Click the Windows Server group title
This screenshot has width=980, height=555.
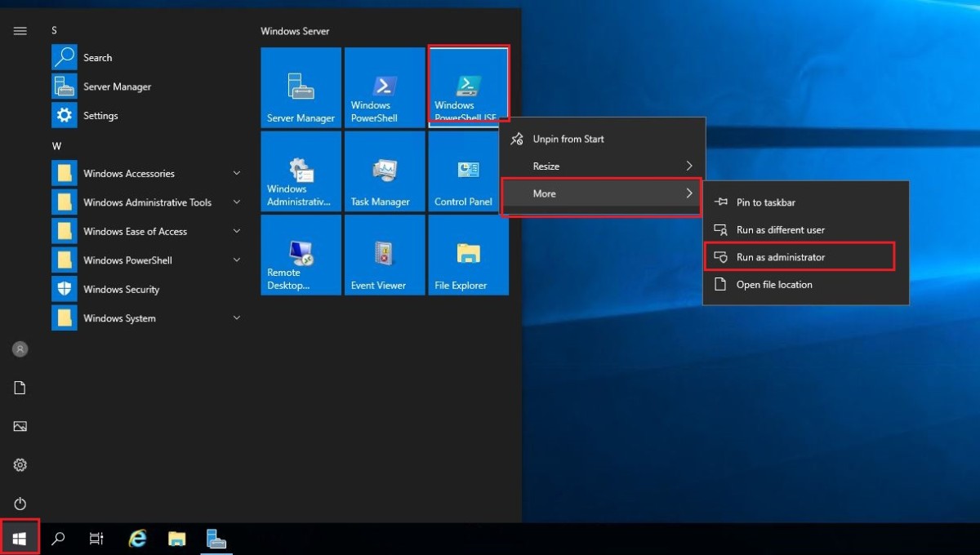point(295,31)
